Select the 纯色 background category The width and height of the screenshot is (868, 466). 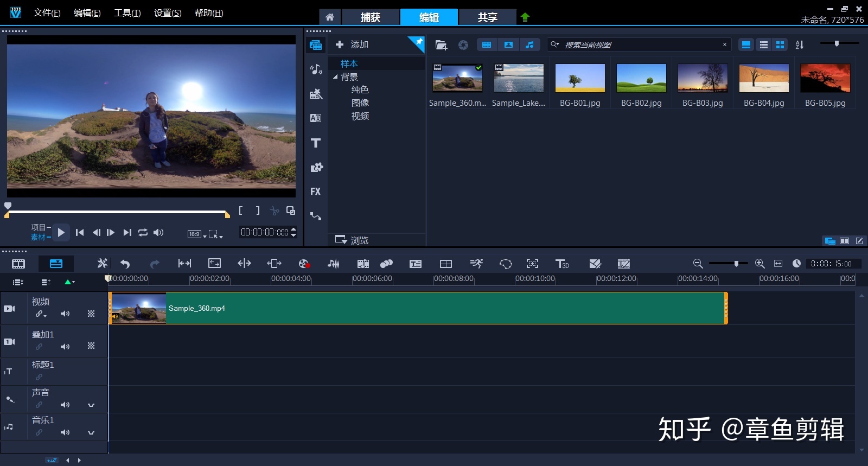click(x=360, y=90)
